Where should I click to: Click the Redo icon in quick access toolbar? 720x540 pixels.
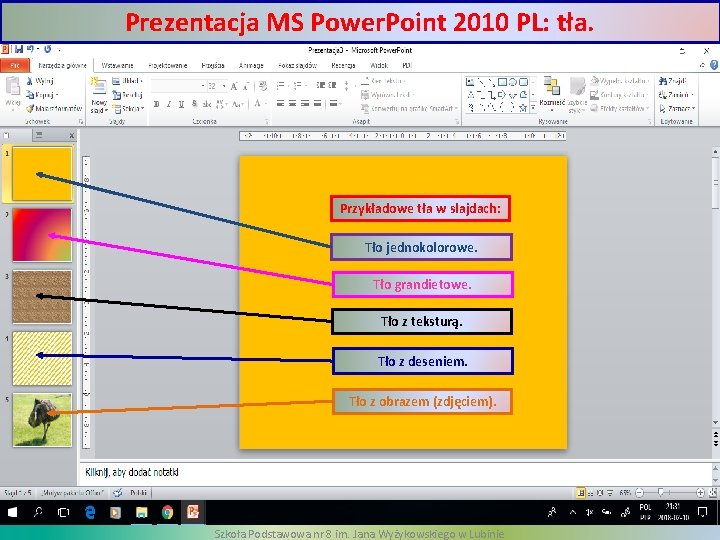point(48,49)
